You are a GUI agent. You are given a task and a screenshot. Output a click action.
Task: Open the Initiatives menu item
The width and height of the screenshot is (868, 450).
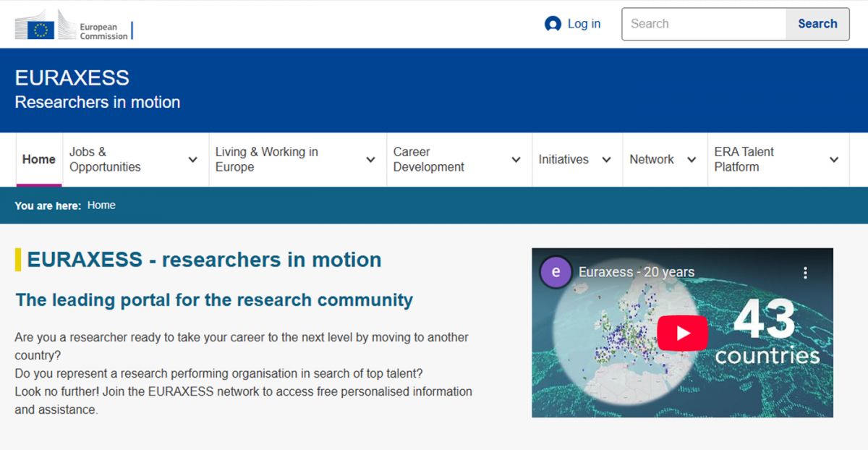point(563,159)
